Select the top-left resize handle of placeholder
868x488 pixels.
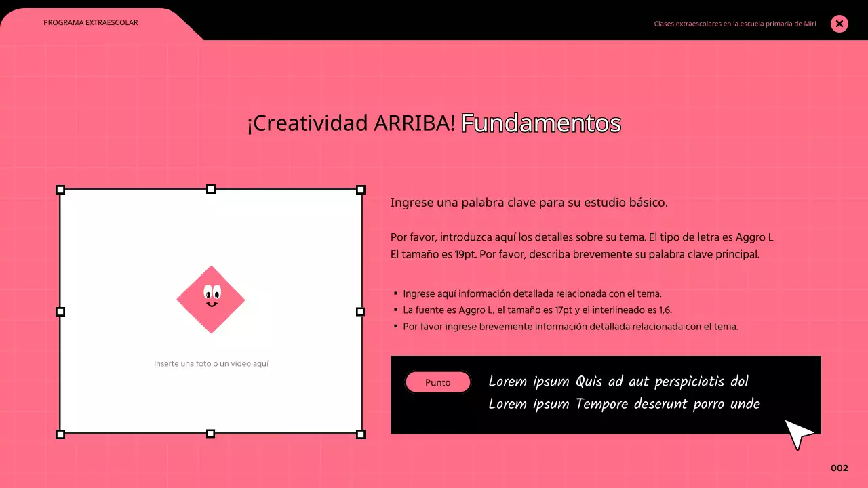point(60,190)
